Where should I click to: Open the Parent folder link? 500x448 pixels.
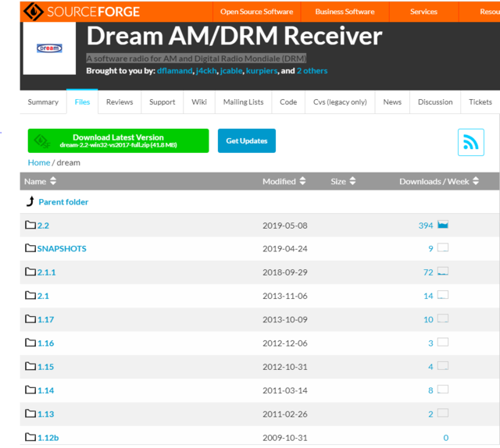coord(63,202)
